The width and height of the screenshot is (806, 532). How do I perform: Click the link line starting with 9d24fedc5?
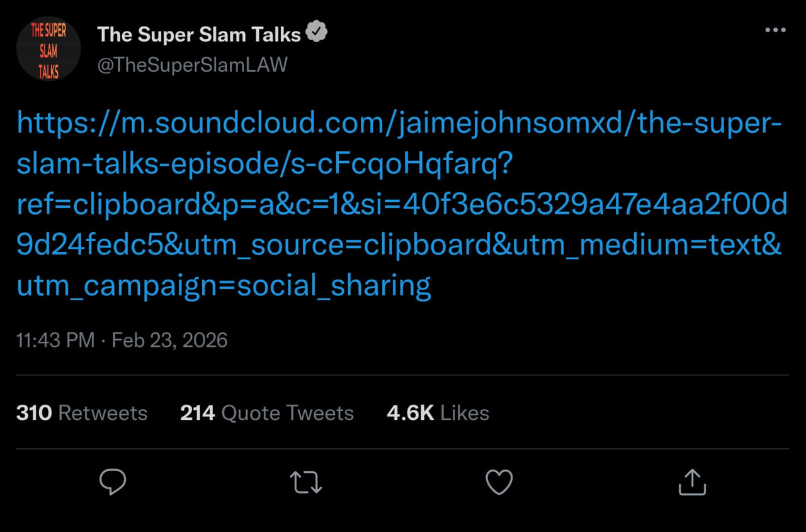click(399, 245)
